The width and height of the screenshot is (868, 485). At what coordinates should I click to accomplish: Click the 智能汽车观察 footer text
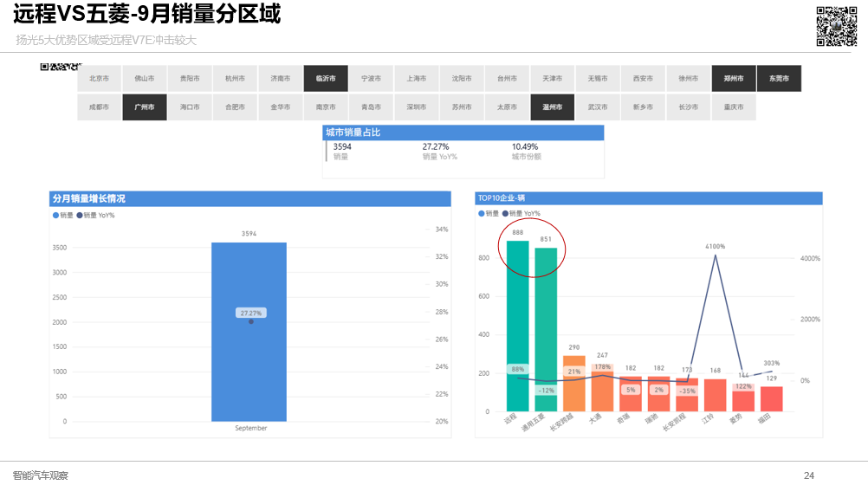pyautogui.click(x=41, y=475)
